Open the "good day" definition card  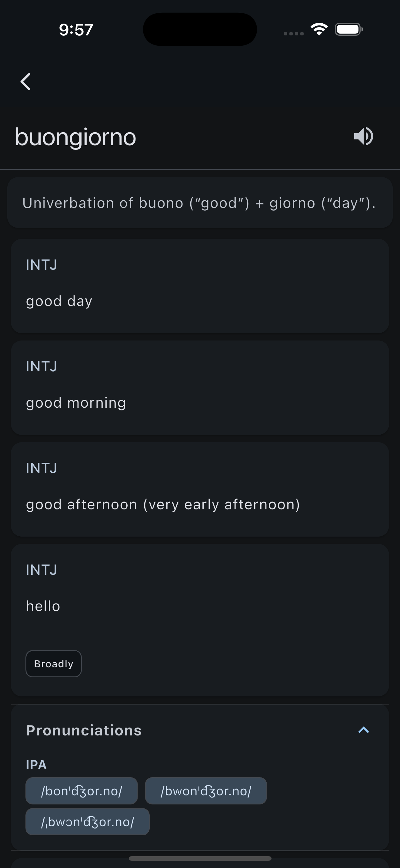point(200,286)
